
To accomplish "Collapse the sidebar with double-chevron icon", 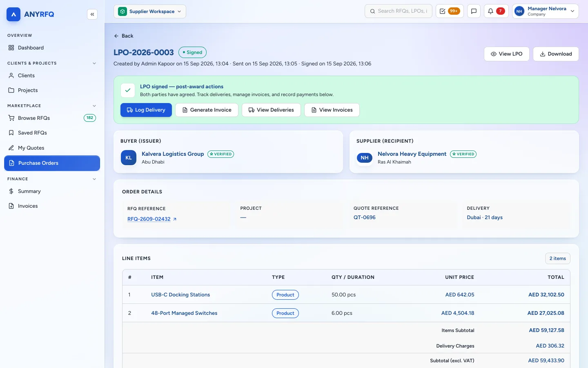I will pos(92,14).
